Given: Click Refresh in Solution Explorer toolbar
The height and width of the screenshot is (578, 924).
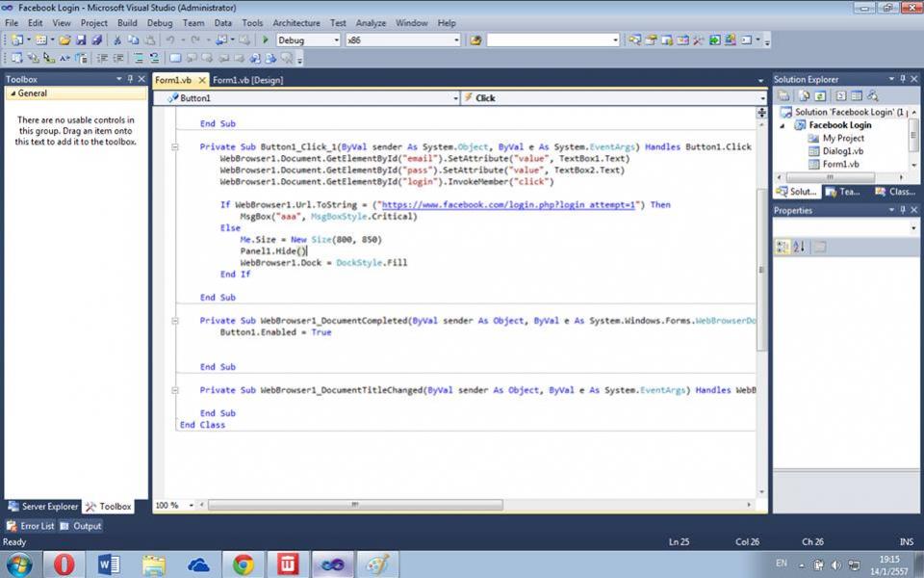Looking at the screenshot, I should click(x=820, y=96).
